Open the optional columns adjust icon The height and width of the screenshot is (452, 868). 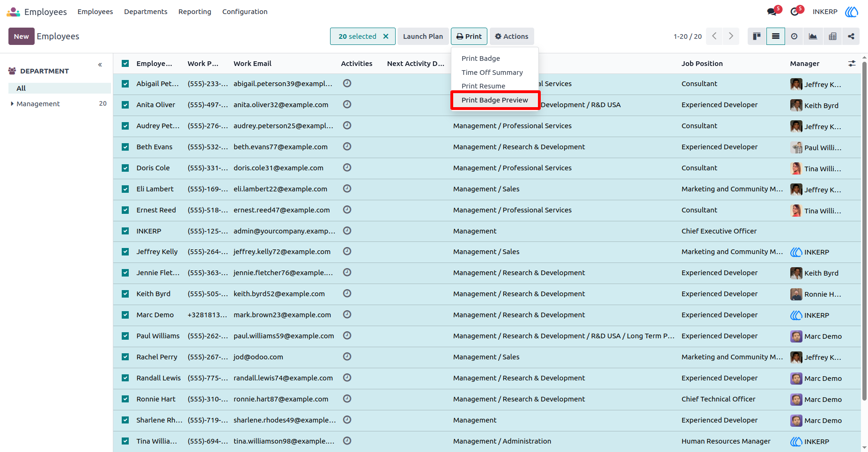(852, 64)
